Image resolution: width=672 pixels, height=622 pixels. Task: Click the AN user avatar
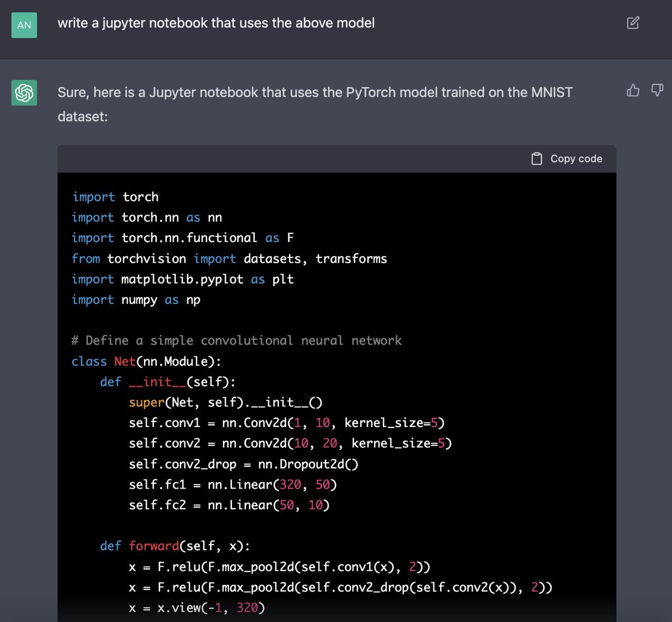pos(24,25)
